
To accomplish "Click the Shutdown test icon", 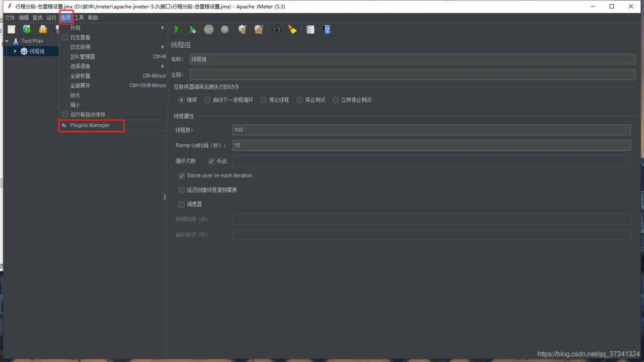I will point(224,30).
